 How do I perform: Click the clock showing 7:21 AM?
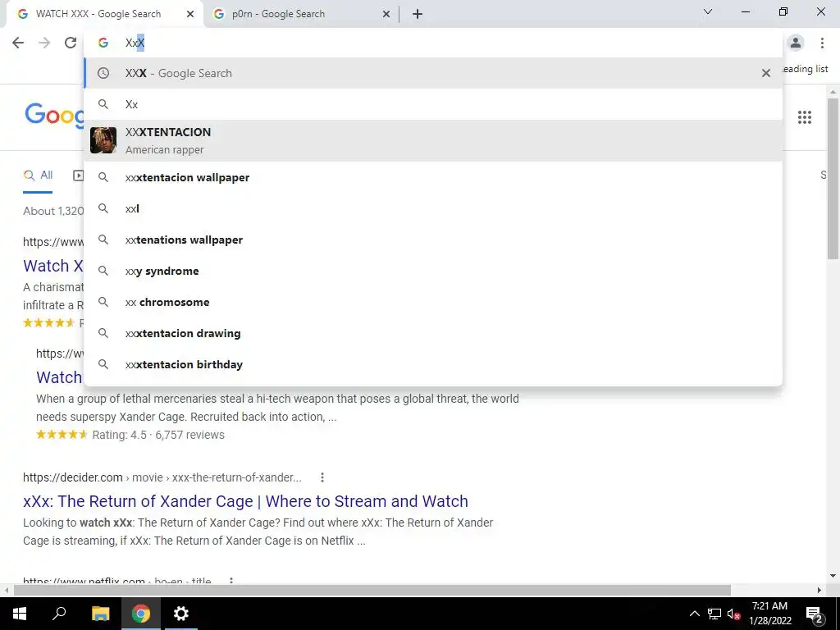pos(769,614)
